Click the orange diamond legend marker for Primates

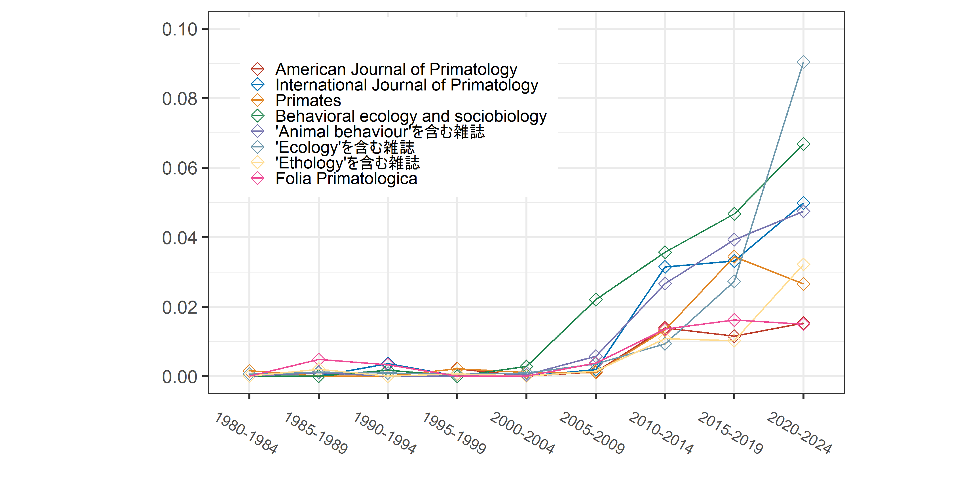tap(257, 100)
